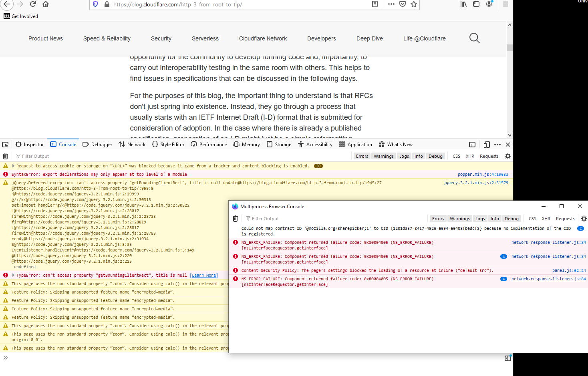Viewport: 588px width, 376px height.
Task: Click the Browser Console Filter Output field
Action: pos(336,219)
